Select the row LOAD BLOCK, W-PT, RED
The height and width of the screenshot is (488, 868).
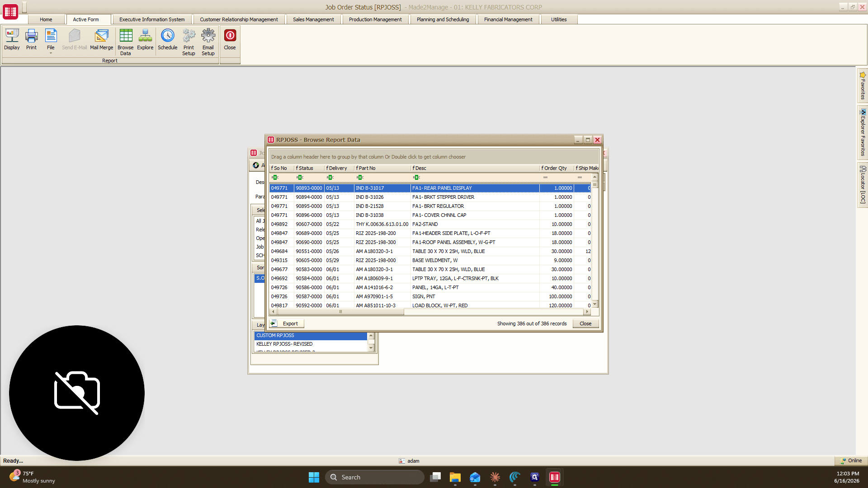point(430,305)
